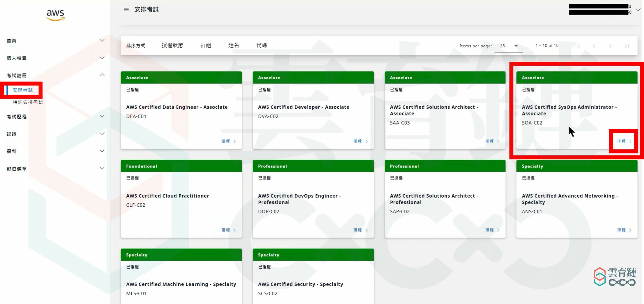Click the 數位徽章 sidebar label

coord(17,169)
